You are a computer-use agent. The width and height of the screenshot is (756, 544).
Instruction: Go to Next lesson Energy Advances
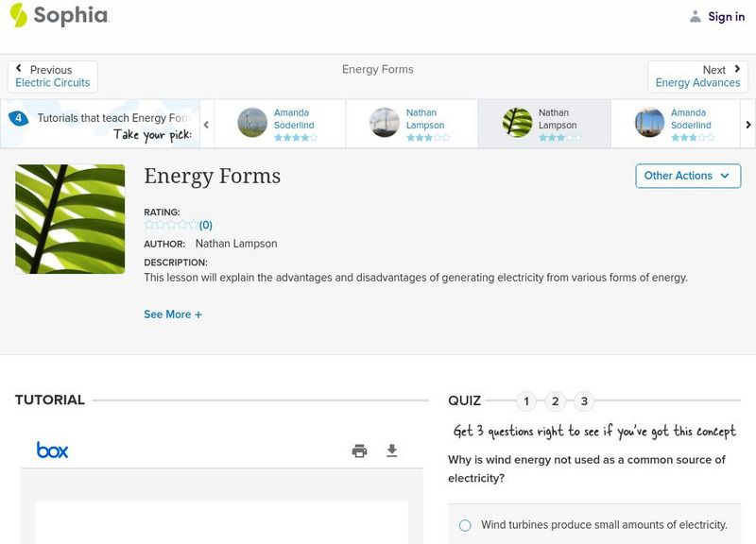point(698,75)
